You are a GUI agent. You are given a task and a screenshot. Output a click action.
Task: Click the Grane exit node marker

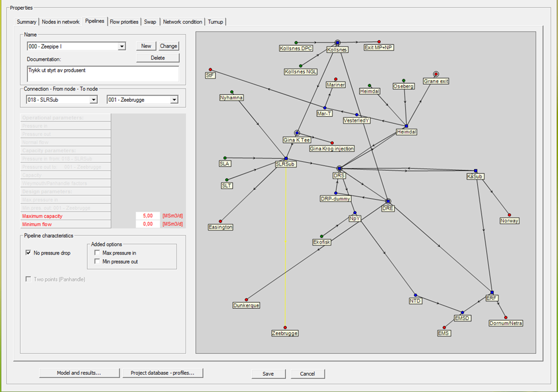[x=436, y=74]
